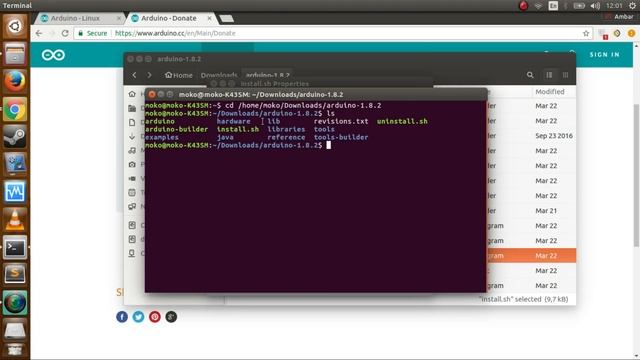The image size is (640, 360).
Task: Go back in Files window
Action: (134, 75)
